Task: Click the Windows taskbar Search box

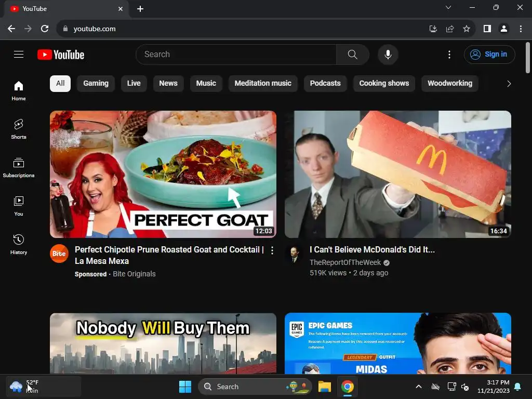Action: 255,387
